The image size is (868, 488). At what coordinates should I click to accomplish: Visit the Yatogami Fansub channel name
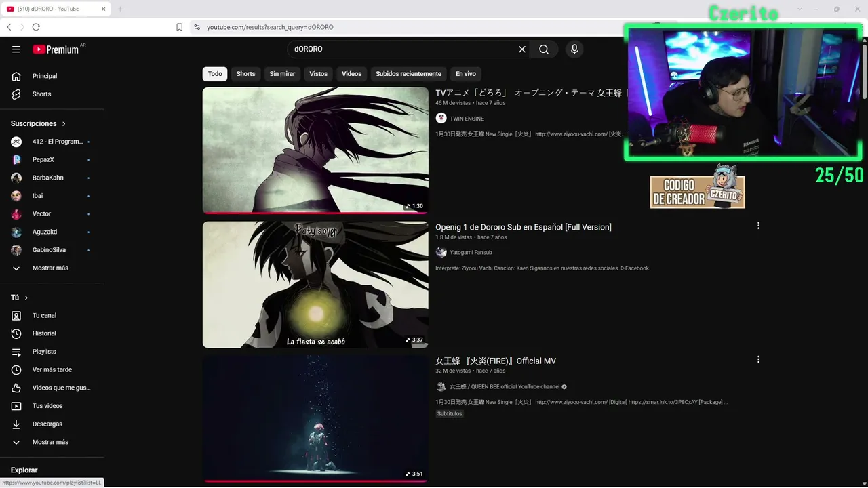click(x=471, y=252)
